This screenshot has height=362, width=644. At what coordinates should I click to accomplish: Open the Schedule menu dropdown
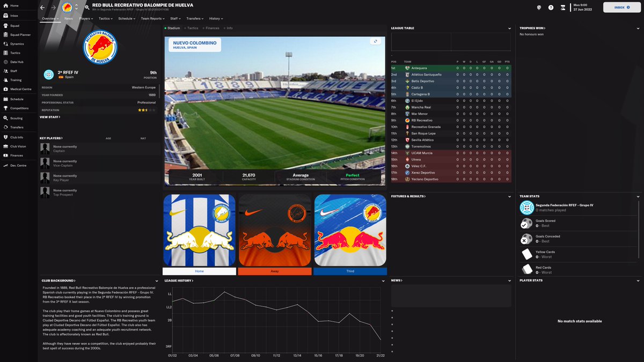[127, 18]
